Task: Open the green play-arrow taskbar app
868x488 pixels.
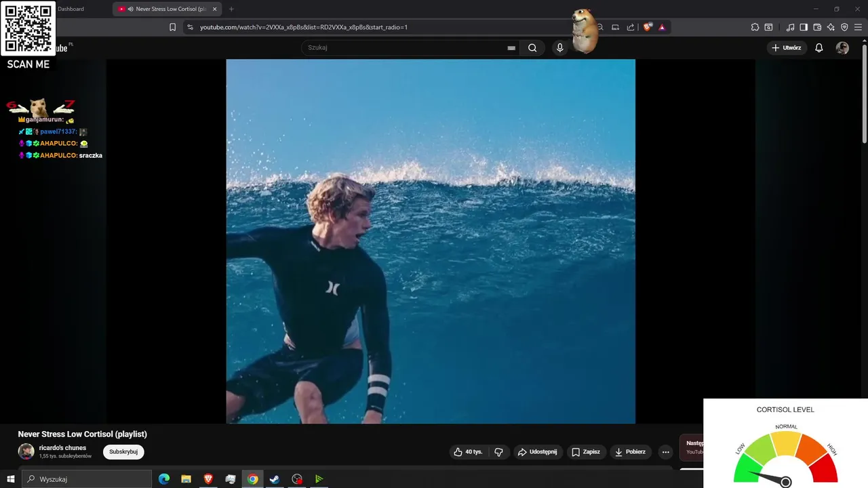Action: [319, 479]
